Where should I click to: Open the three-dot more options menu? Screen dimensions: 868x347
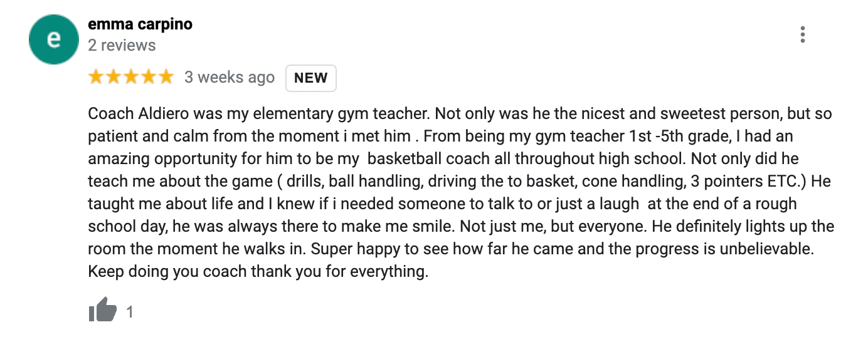pyautogui.click(x=802, y=35)
